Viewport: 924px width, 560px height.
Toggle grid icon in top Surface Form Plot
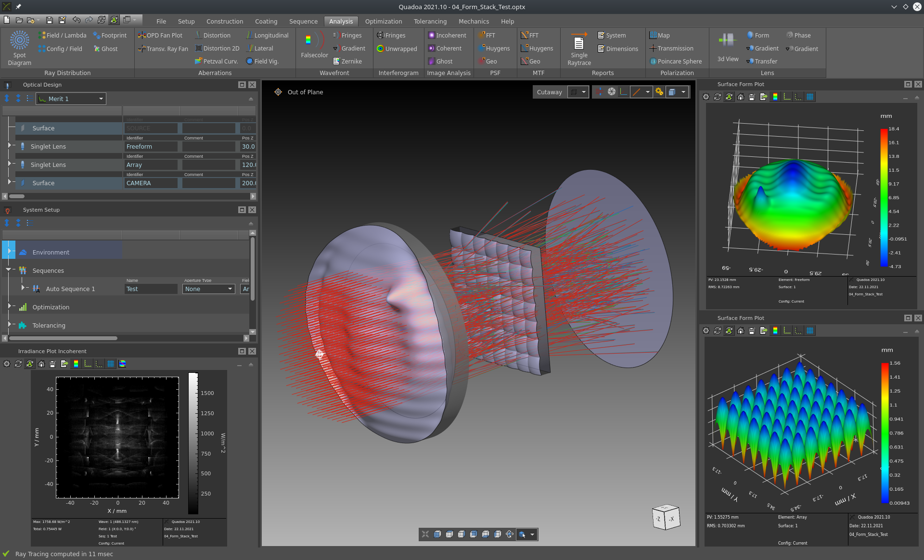pyautogui.click(x=810, y=97)
